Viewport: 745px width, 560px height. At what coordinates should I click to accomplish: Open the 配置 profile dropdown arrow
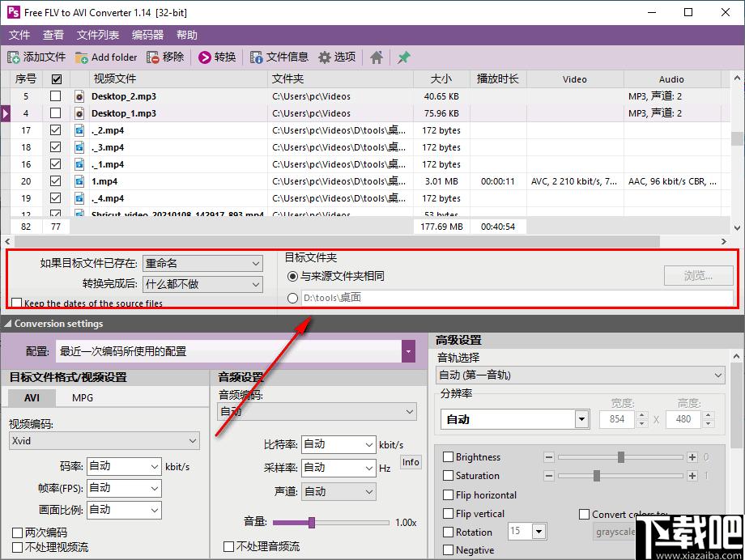[409, 351]
